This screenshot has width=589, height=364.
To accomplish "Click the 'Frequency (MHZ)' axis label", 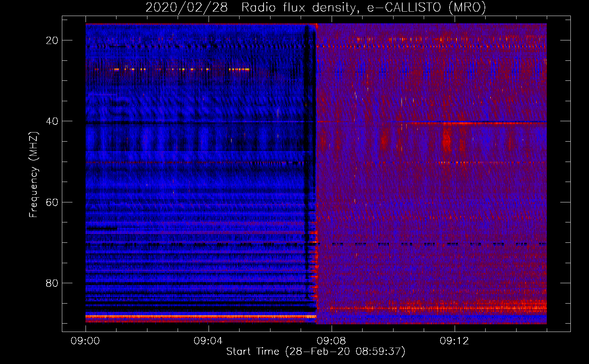I will [33, 175].
